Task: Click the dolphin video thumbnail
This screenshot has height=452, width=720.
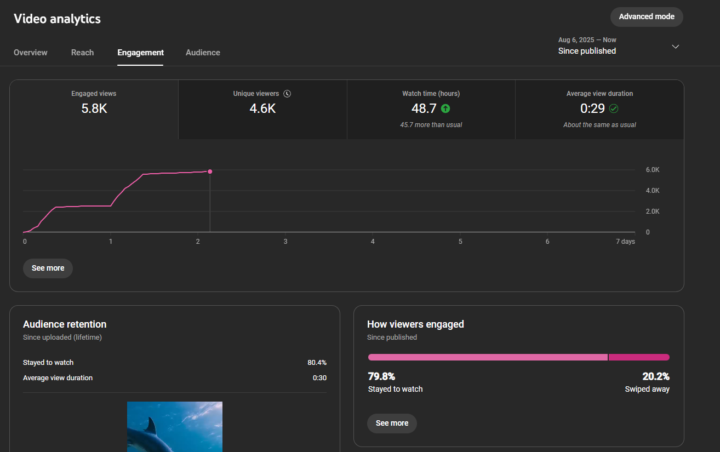Action: pyautogui.click(x=175, y=427)
